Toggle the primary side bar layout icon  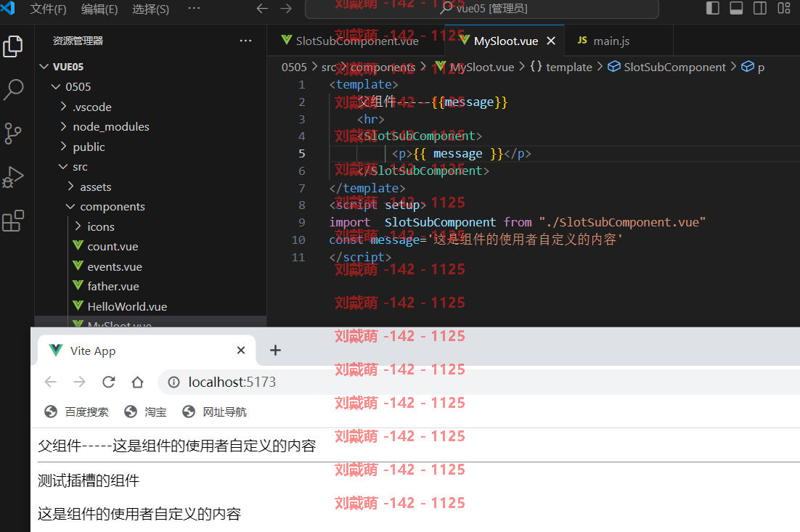click(713, 8)
